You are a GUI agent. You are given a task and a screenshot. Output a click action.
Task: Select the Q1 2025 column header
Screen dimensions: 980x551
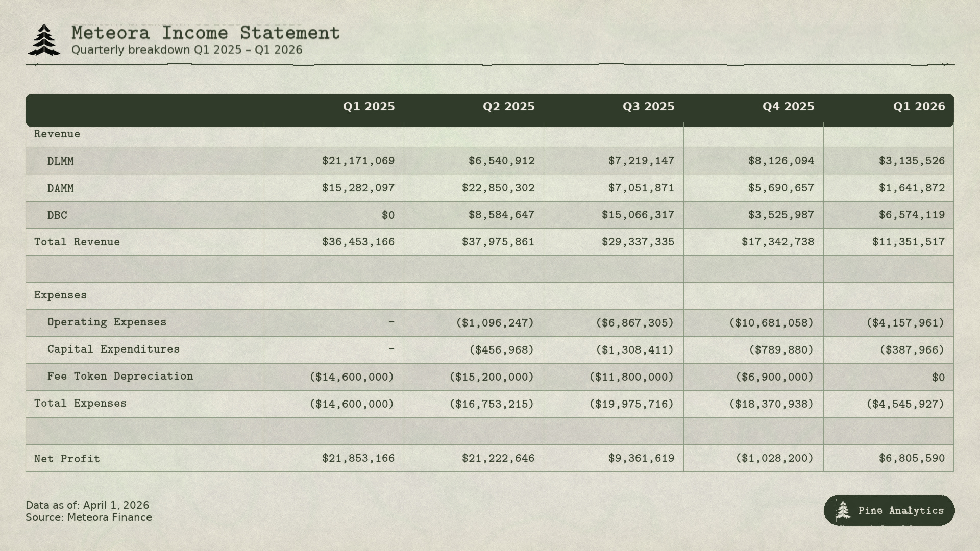coord(369,107)
